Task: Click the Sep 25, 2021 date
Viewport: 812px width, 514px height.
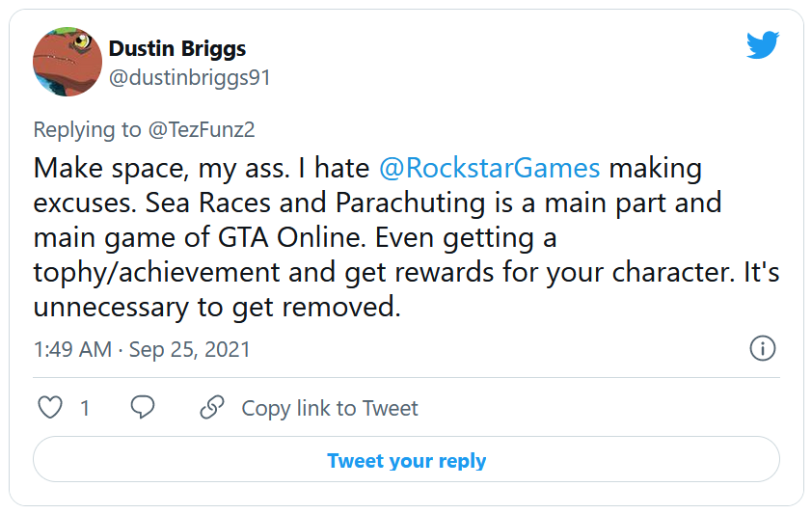Action: pos(189,349)
